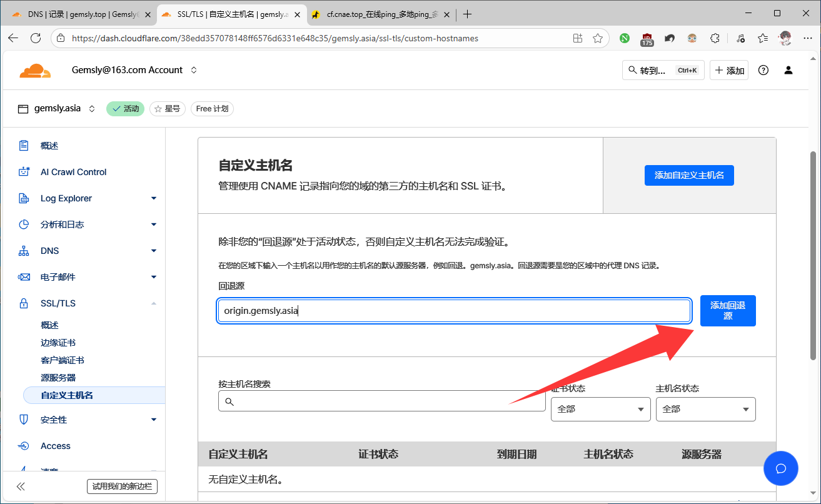821x504 pixels.
Task: Click the 按主机名搜索 search field
Action: point(381,401)
